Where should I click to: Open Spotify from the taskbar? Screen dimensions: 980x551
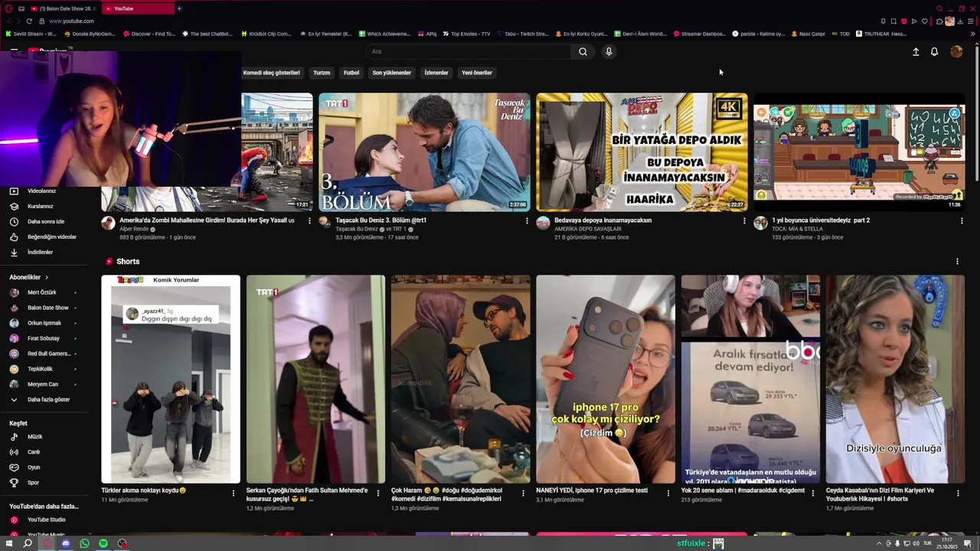pyautogui.click(x=103, y=543)
